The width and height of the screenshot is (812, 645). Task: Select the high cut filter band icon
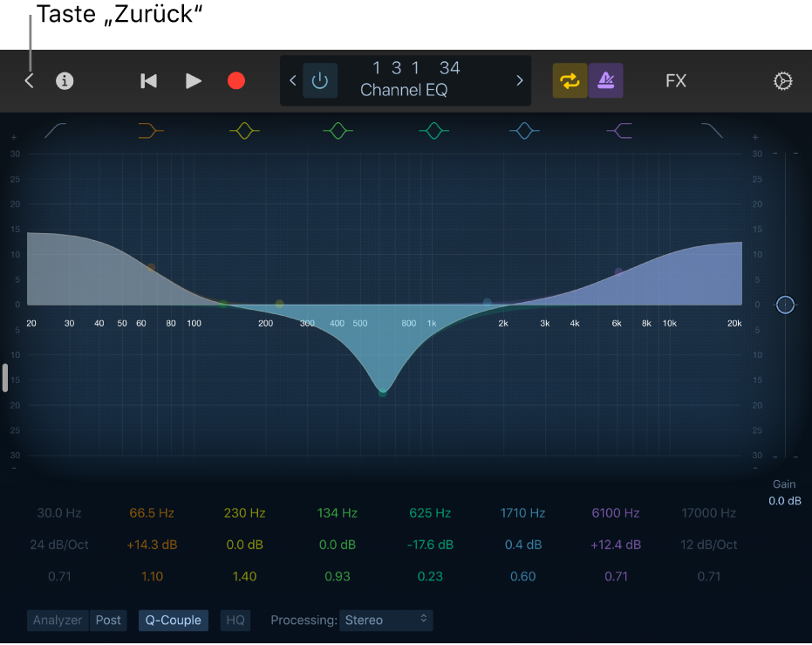713,131
